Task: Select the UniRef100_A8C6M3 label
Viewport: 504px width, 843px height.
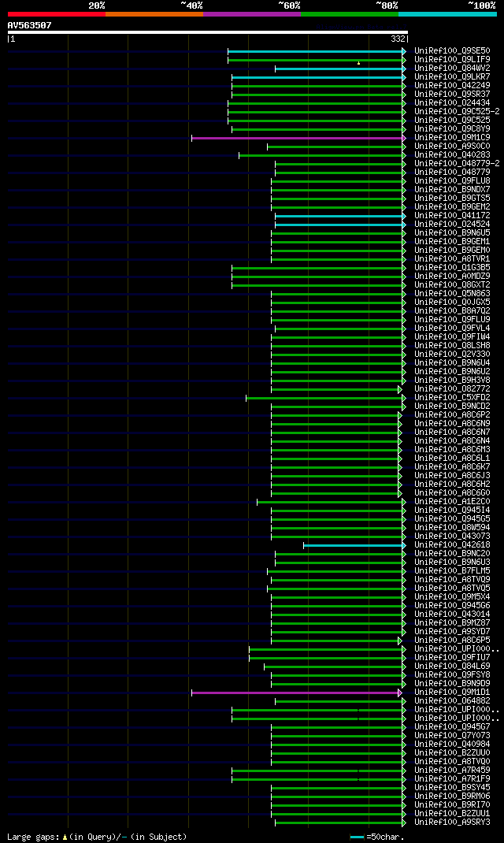Action: (x=452, y=450)
